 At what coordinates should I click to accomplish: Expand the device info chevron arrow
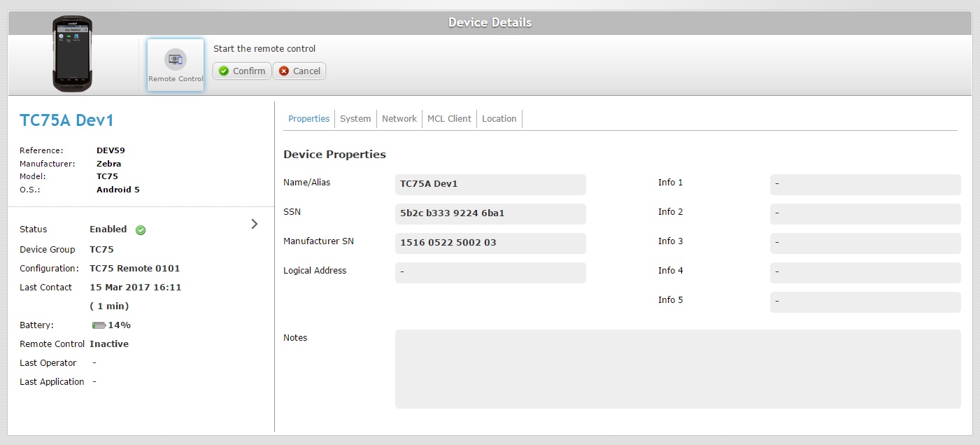pos(254,224)
